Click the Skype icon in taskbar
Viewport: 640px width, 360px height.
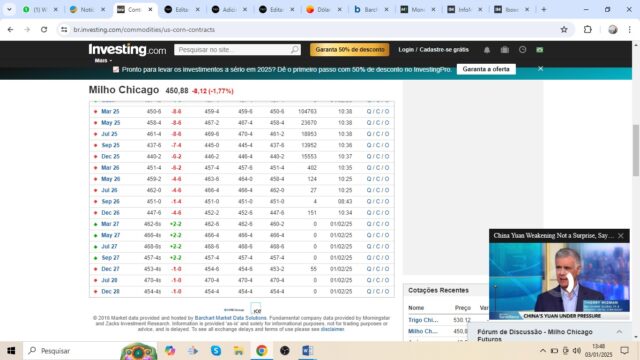216,351
